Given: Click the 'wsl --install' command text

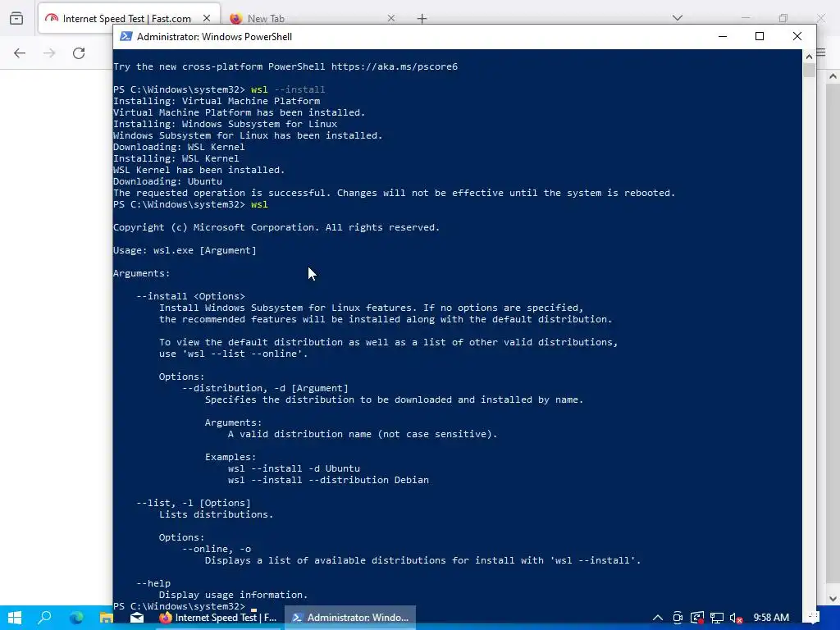Looking at the screenshot, I should point(288,89).
